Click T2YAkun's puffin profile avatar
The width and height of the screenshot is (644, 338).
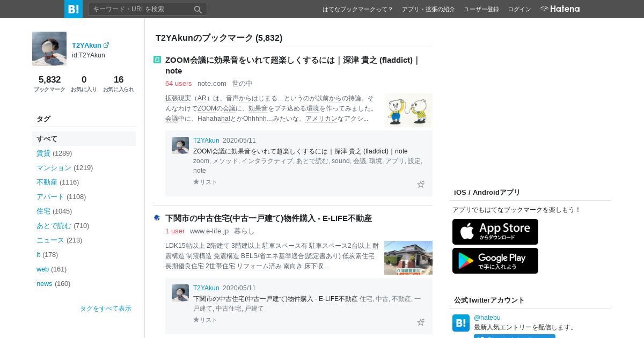coord(49,49)
